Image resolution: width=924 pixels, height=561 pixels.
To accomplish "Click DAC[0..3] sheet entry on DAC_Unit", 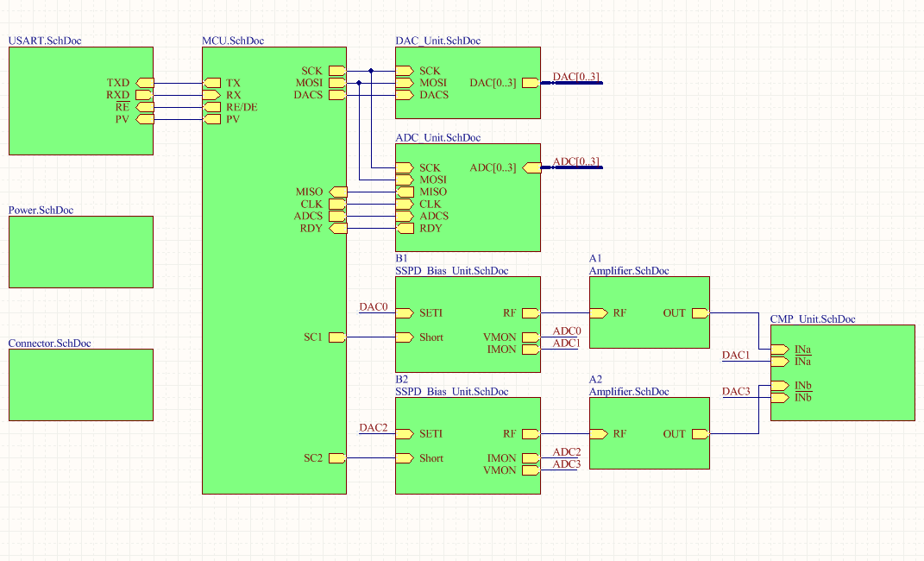I will pyautogui.click(x=530, y=83).
